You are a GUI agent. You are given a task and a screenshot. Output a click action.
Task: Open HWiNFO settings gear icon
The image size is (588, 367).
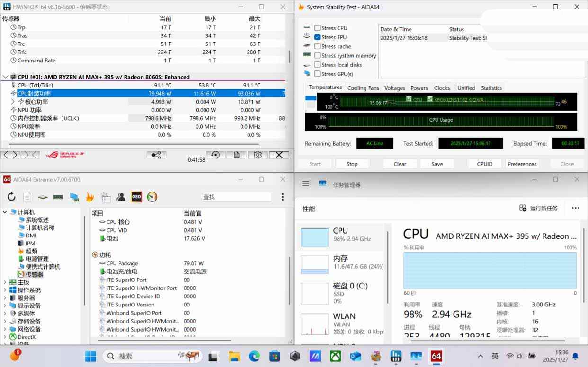pyautogui.click(x=258, y=155)
